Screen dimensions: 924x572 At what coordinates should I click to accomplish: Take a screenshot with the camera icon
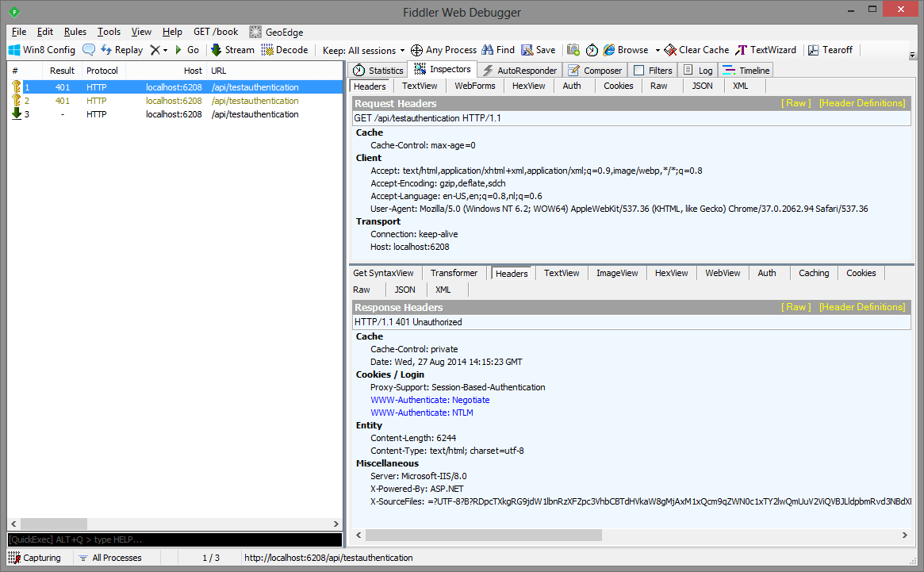click(573, 50)
